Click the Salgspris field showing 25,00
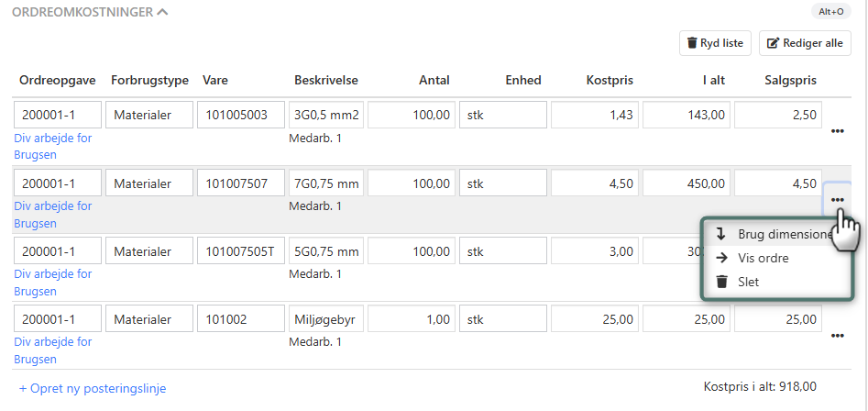Screen dimensions: 868x411 [x=777, y=319]
